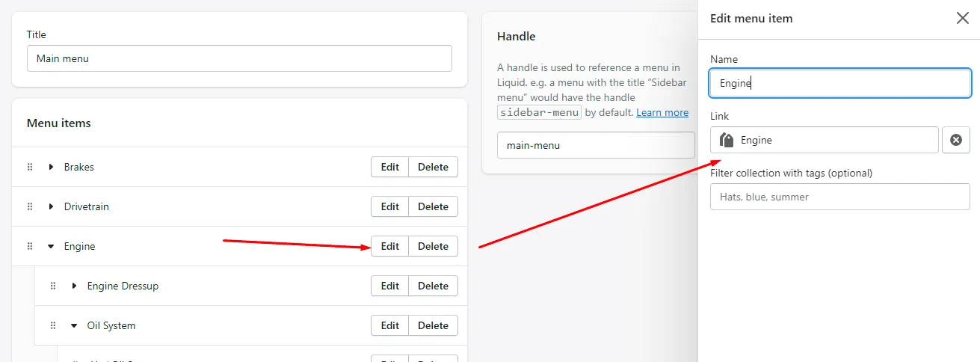Expand the Brakes menu item
This screenshot has width=980, height=362.
[x=51, y=167]
